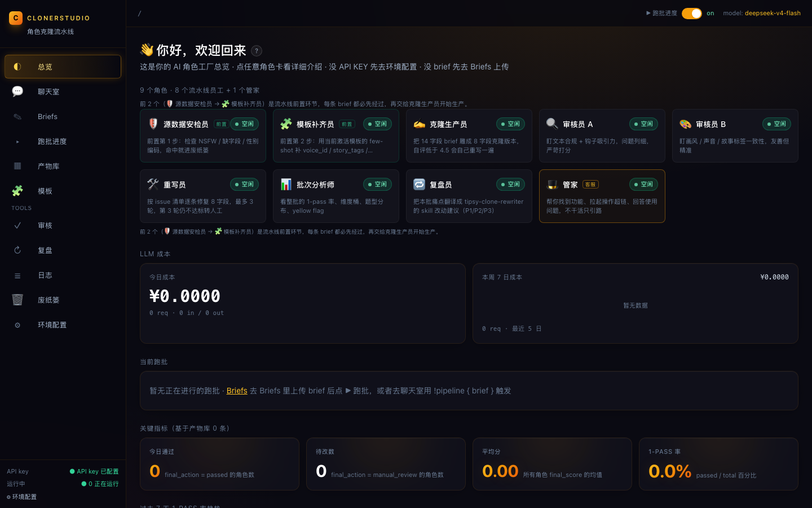Click the 管家 top hat icon

[552, 184]
